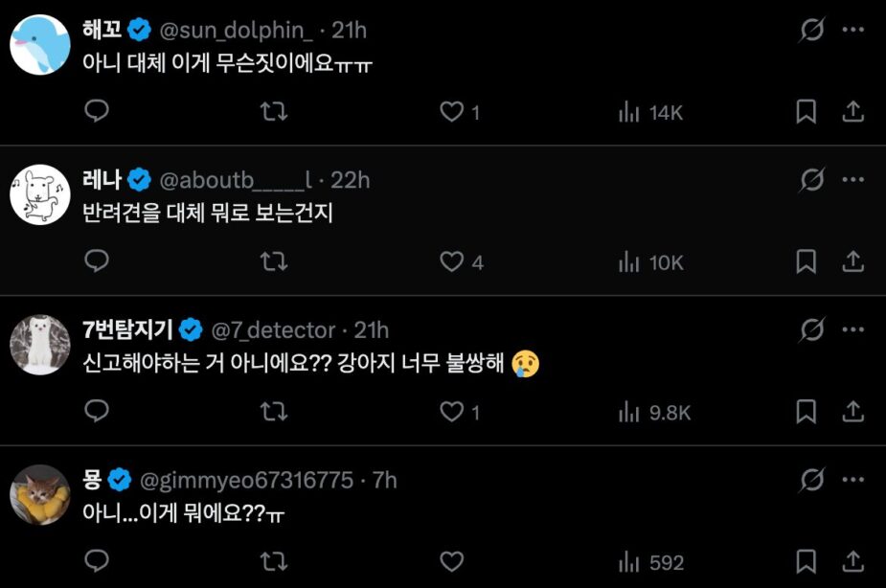This screenshot has height=588, width=886.
Task: Open the overflow menu on 몽's tweet
Action: click(852, 480)
